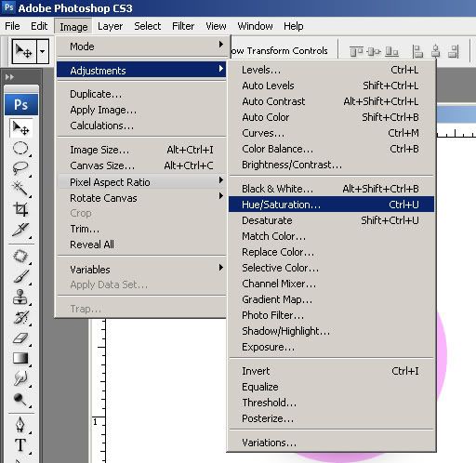Open Canvas Size dialog
Image resolution: width=476 pixels, height=463 pixels.
(x=141, y=165)
